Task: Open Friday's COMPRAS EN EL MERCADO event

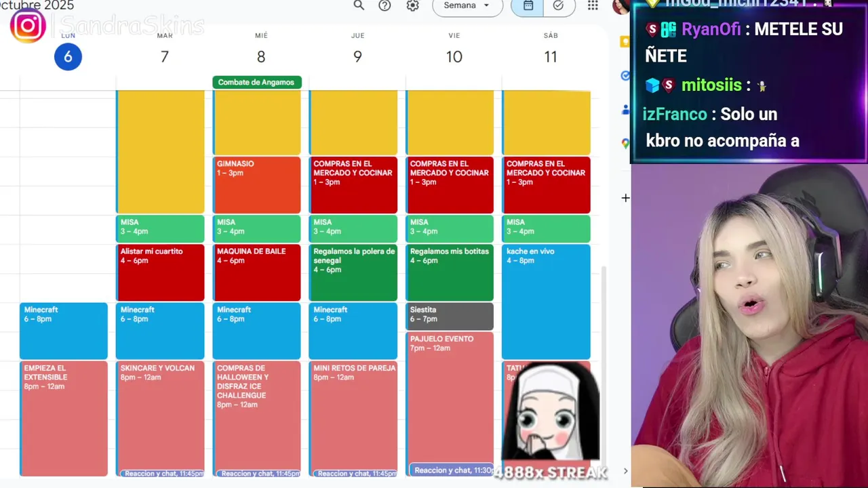Action: 450,185
